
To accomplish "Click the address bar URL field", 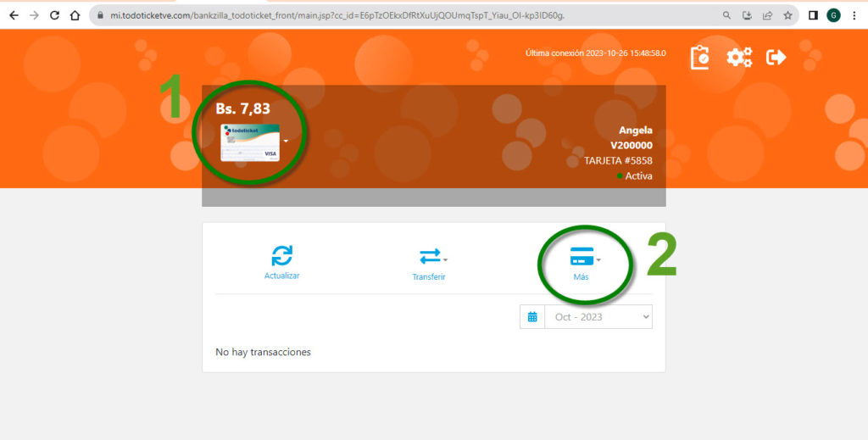I will (x=381, y=15).
